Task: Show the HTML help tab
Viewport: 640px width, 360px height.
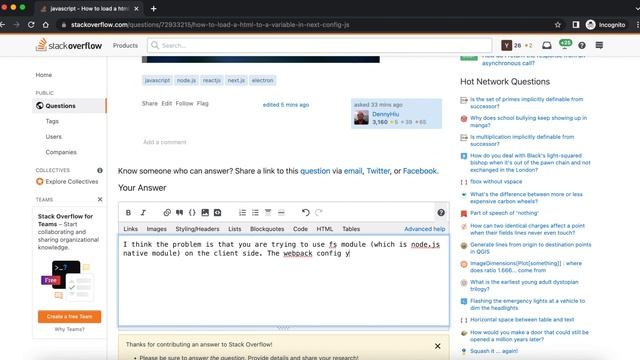Action: pyautogui.click(x=325, y=229)
